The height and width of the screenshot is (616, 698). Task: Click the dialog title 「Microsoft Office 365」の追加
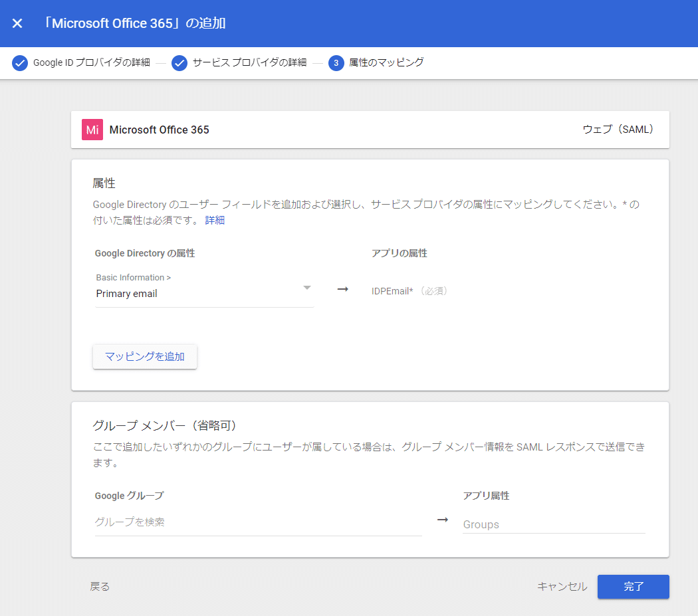(x=134, y=23)
